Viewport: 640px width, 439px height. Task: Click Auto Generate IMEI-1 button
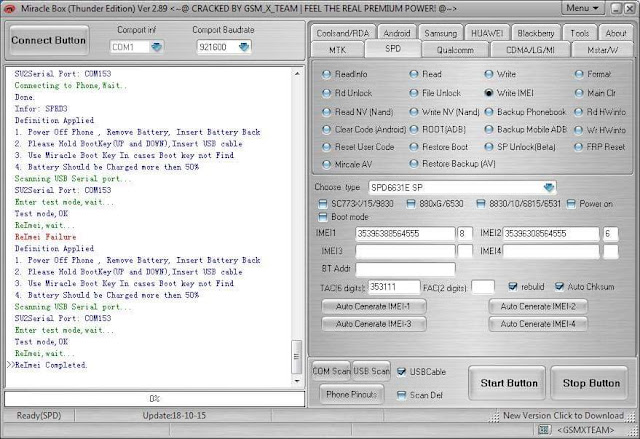pos(373,306)
